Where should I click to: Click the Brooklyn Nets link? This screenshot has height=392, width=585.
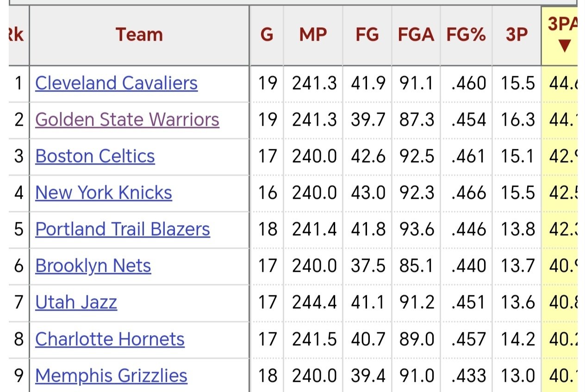[93, 266]
